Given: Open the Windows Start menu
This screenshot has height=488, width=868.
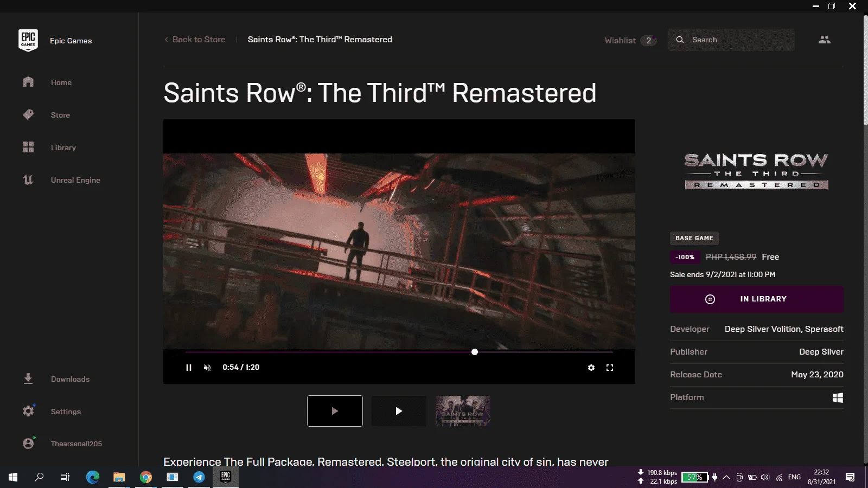Looking at the screenshot, I should click(13, 477).
